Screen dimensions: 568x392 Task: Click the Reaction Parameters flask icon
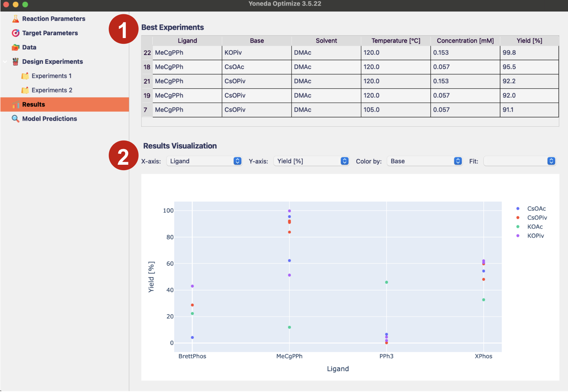[16, 19]
